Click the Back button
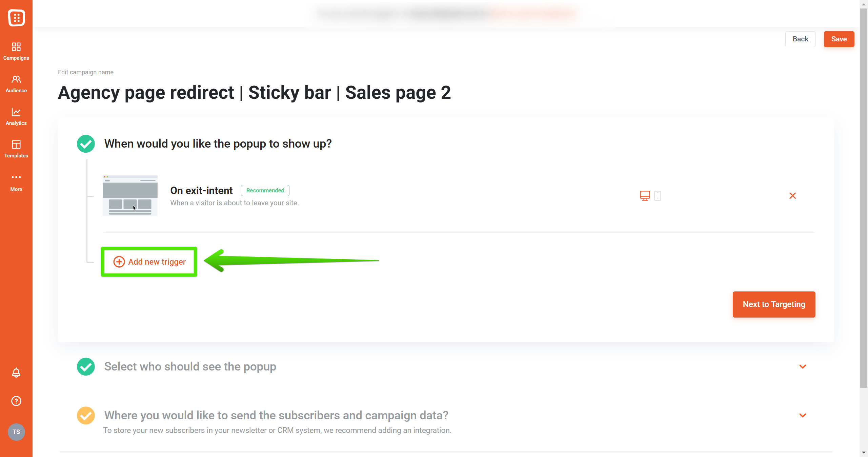Image resolution: width=868 pixels, height=457 pixels. tap(800, 39)
